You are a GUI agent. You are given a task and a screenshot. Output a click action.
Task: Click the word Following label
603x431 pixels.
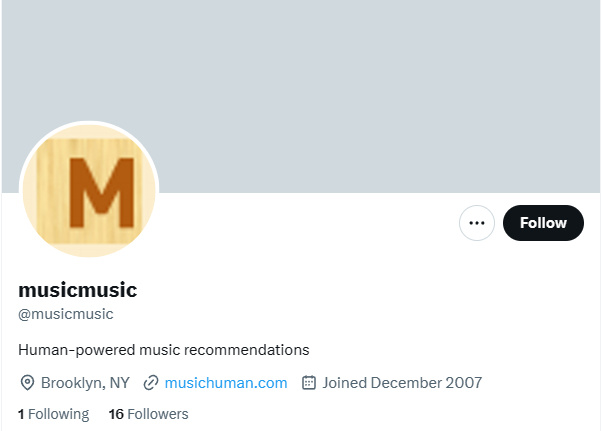[x=60, y=414]
